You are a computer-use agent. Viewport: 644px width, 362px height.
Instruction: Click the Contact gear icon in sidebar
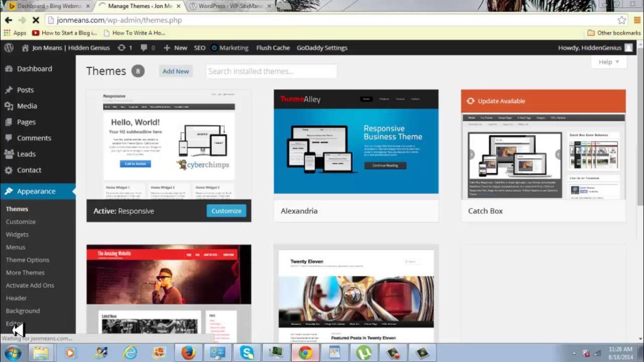pos(9,170)
